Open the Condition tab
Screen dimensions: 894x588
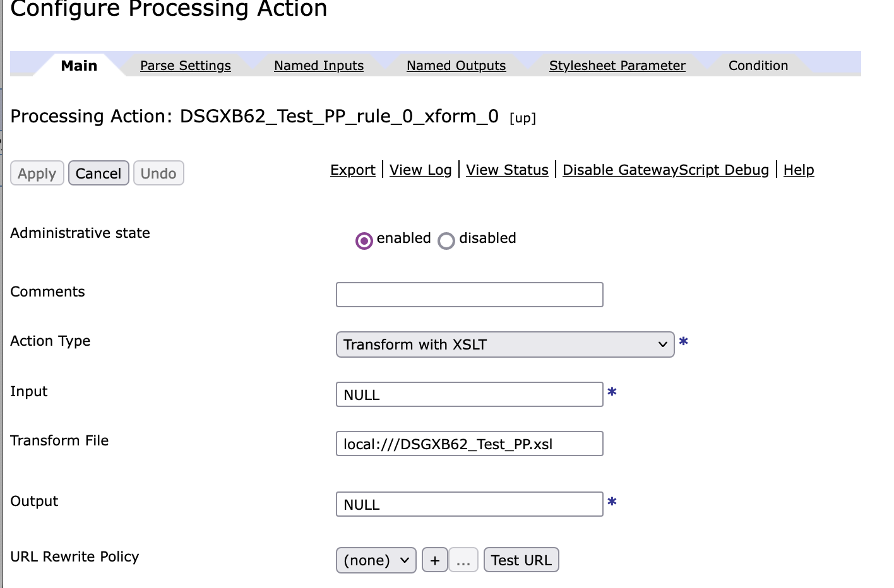[758, 66]
